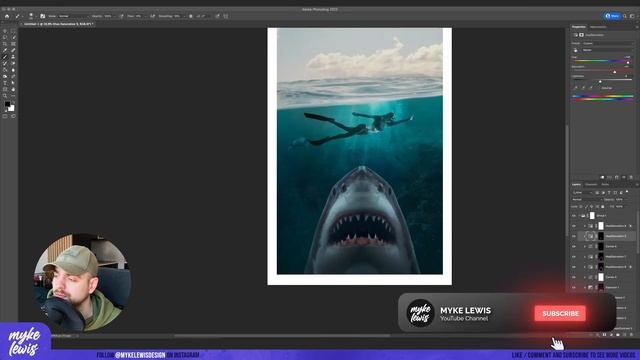Clip adjustment to layer button
Image resolution: width=640 pixels, height=360 pixels.
coord(602,177)
